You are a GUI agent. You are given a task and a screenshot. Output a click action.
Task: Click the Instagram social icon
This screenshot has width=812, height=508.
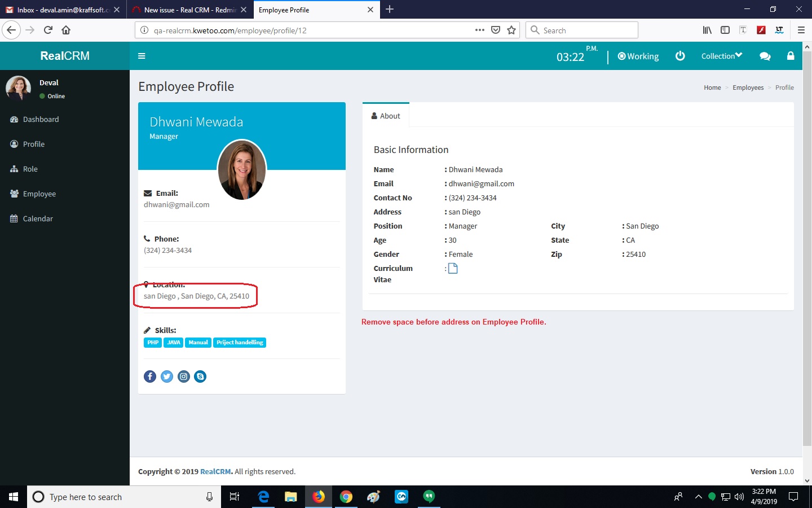tap(184, 376)
